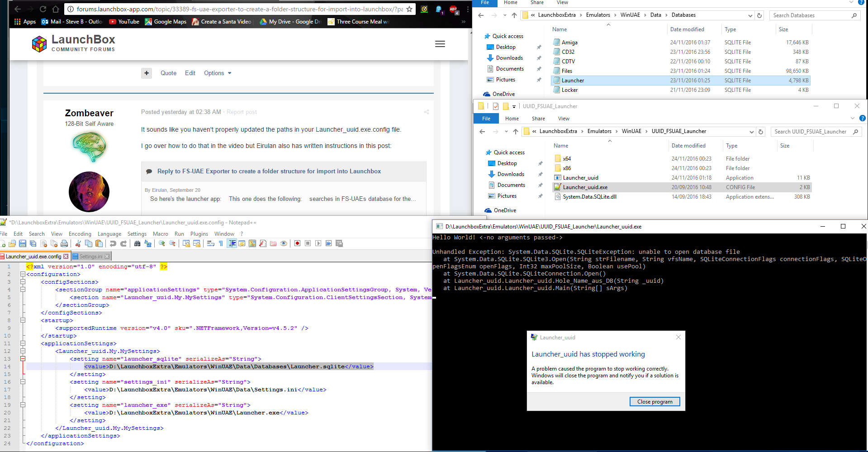The height and width of the screenshot is (452, 868).
Task: Start macro recording with red record icon
Action: point(297,243)
